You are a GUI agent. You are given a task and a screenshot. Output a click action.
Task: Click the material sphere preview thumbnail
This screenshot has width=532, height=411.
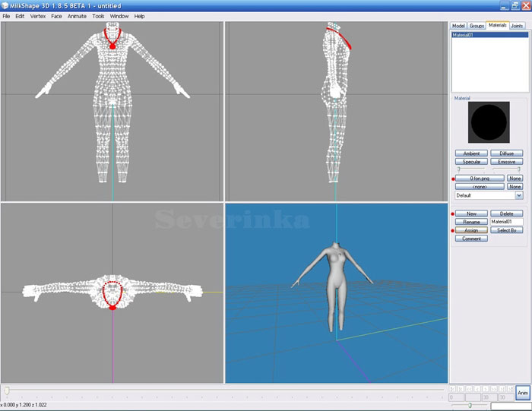point(489,123)
